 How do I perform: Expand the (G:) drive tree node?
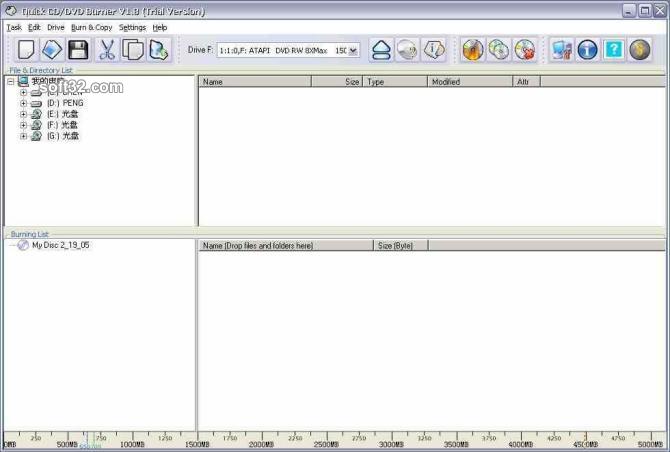click(x=24, y=136)
